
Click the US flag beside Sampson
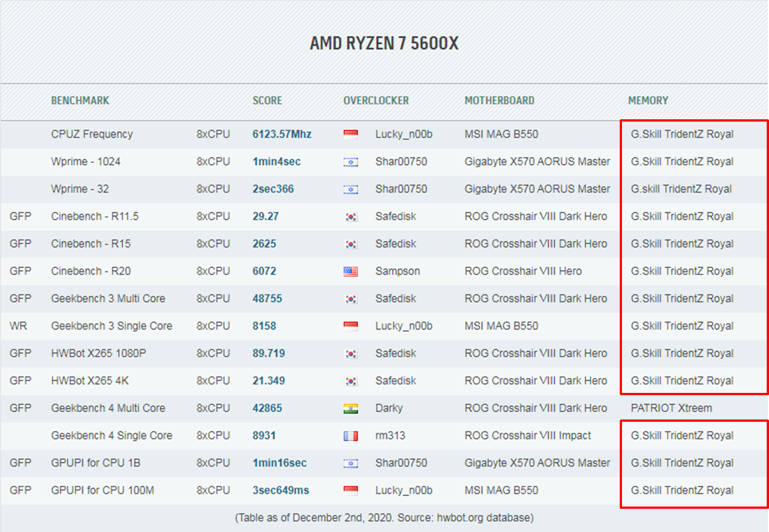pos(351,272)
